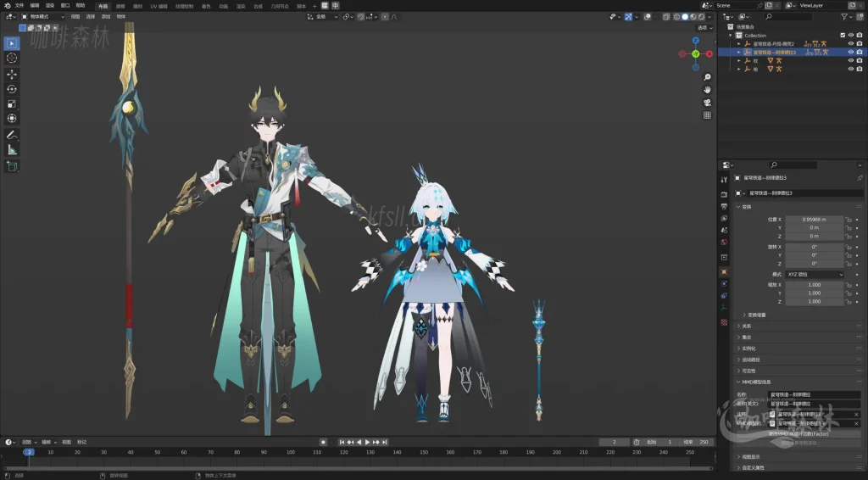Click the Blender logo menu icon
The height and width of the screenshot is (480, 868).
click(7, 6)
